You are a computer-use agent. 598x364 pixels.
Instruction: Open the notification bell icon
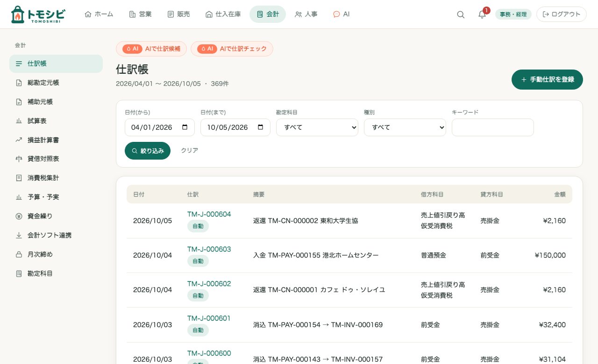click(482, 14)
